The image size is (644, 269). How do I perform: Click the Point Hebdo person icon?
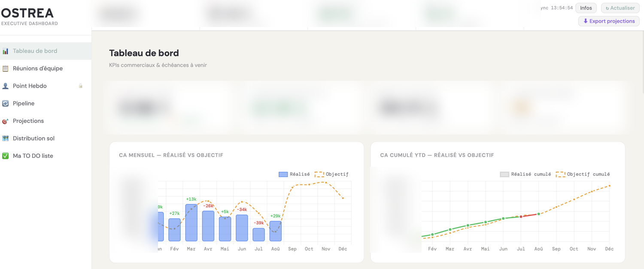tap(5, 86)
